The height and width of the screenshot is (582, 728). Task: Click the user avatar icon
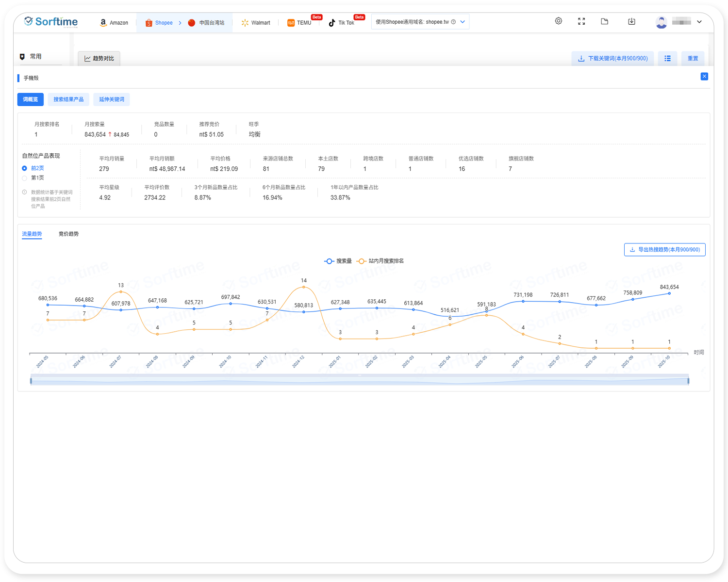[x=661, y=22]
